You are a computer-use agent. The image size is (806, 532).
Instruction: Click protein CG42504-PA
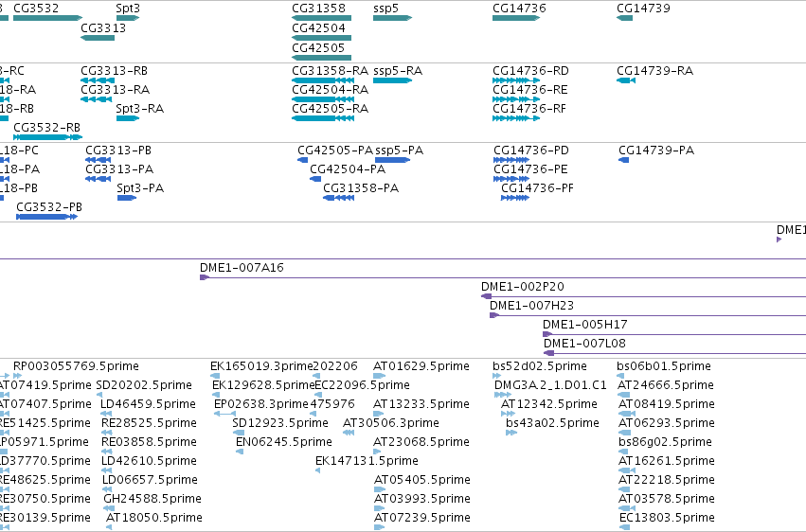point(315,179)
